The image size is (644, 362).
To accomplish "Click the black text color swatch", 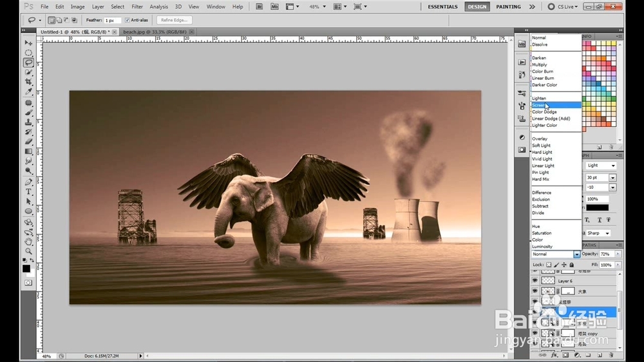I will tap(597, 207).
